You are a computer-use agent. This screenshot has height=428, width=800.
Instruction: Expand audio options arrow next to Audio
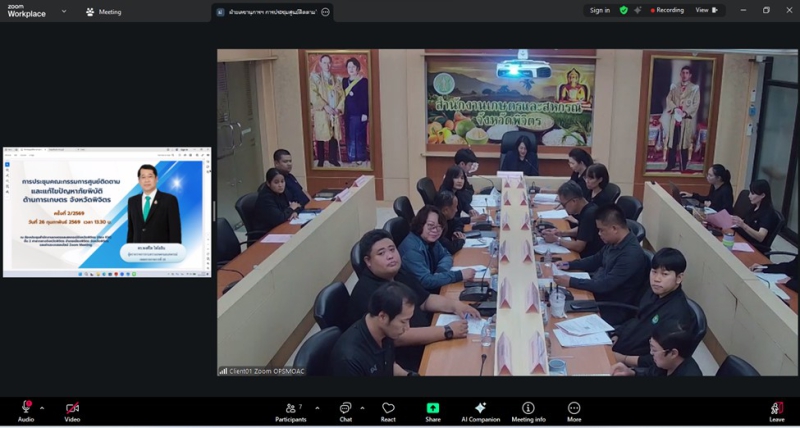point(44,407)
